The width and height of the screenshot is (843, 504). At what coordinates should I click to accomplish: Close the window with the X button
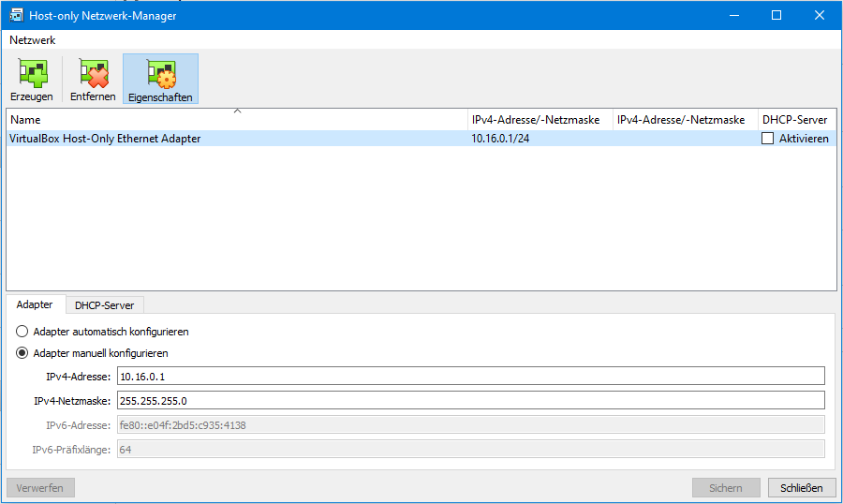pos(820,15)
